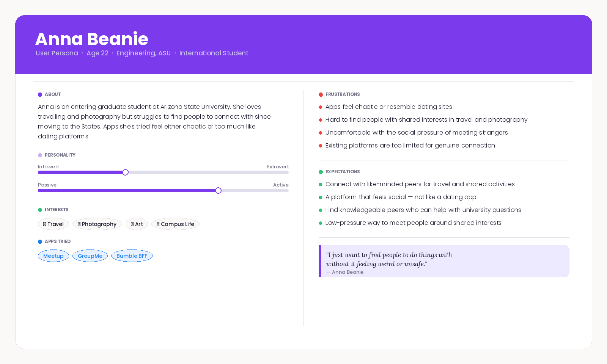This screenshot has height=364, width=607.
Task: Click the purple dot beside About
Action: (40, 94)
